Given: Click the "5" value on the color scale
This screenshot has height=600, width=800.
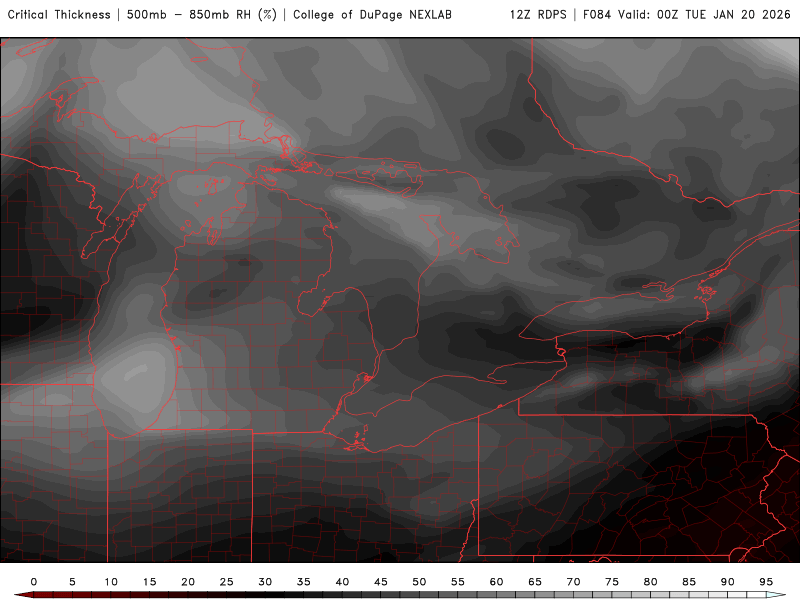Looking at the screenshot, I should pyautogui.click(x=72, y=582).
